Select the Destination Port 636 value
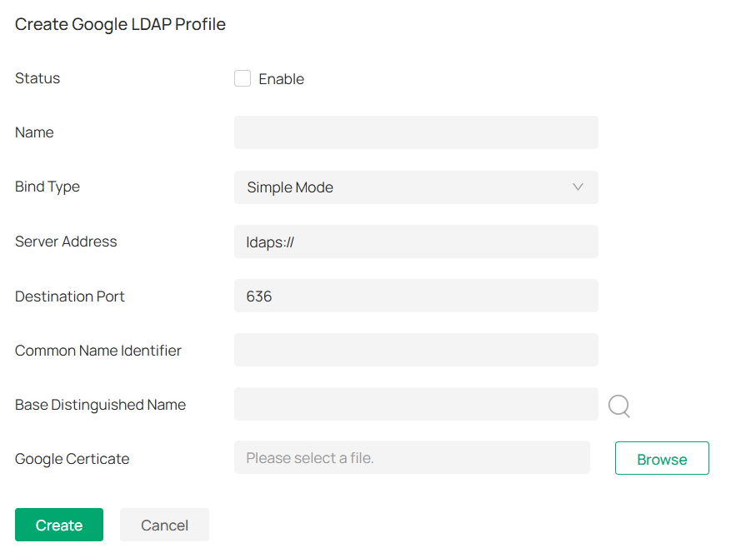 [416, 296]
